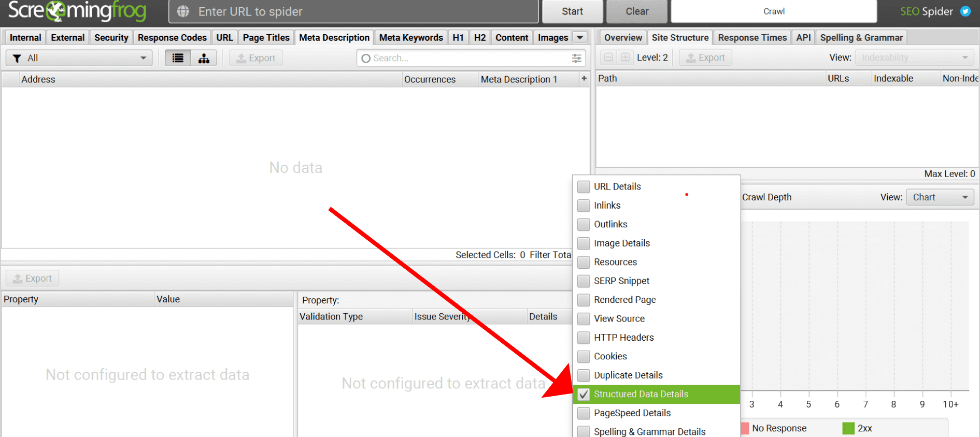Expand the tabs overflow arrow after Images
Screen dimensions: 980x437
click(580, 37)
